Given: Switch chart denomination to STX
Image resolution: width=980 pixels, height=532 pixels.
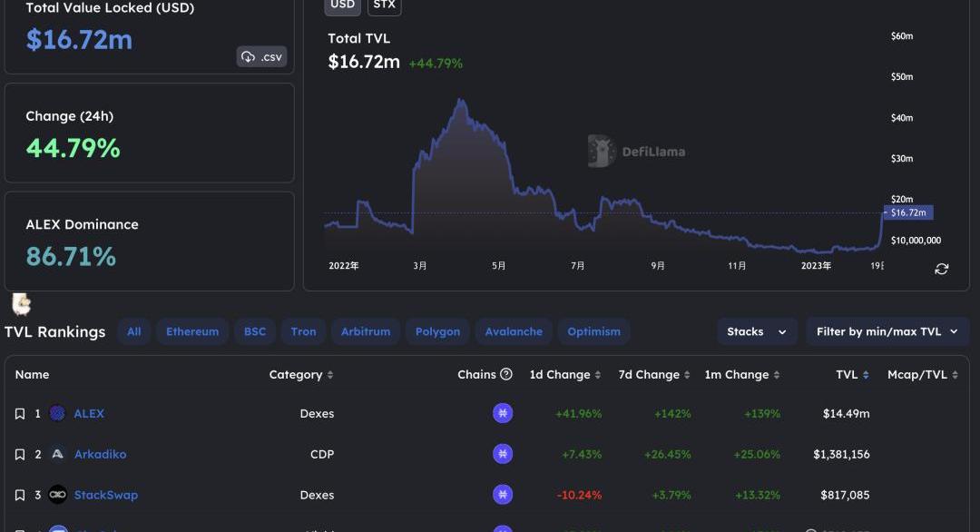Looking at the screenshot, I should (385, 5).
